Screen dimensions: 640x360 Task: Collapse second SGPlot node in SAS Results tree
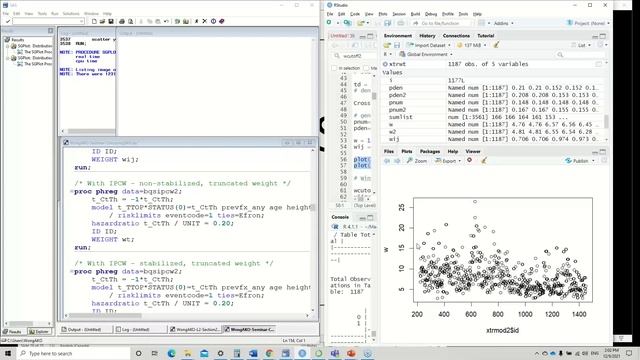click(x=8, y=58)
